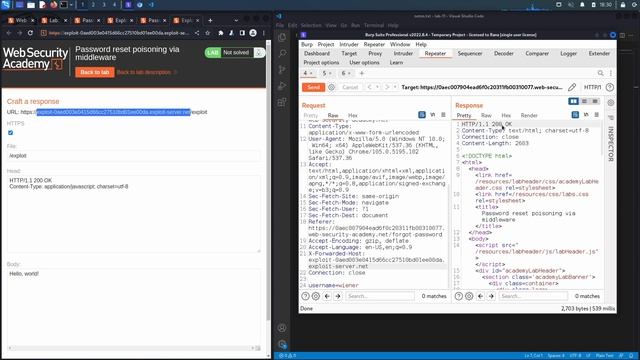The image size is (640, 360).
Task: Open the file manager panel icon
Action: point(31,5)
